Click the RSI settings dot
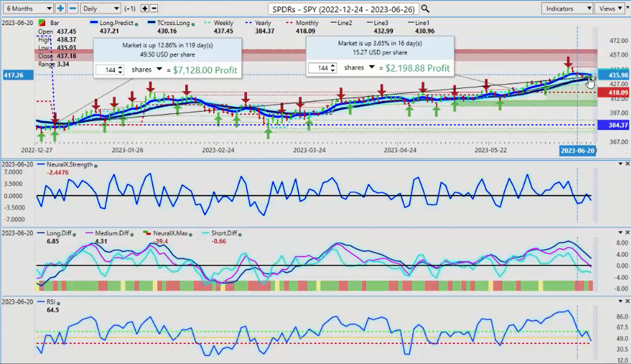 point(58,303)
